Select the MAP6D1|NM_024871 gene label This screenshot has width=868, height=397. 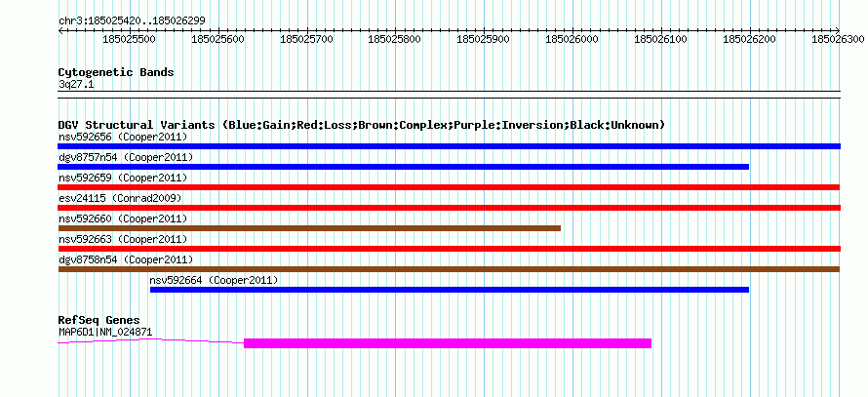tap(105, 333)
